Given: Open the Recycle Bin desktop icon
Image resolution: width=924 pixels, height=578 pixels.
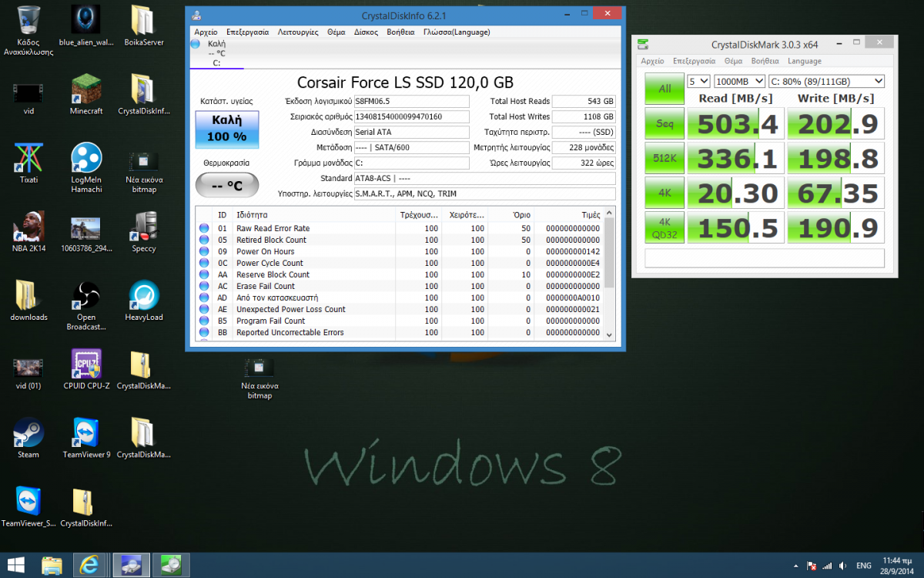Looking at the screenshot, I should (28, 29).
